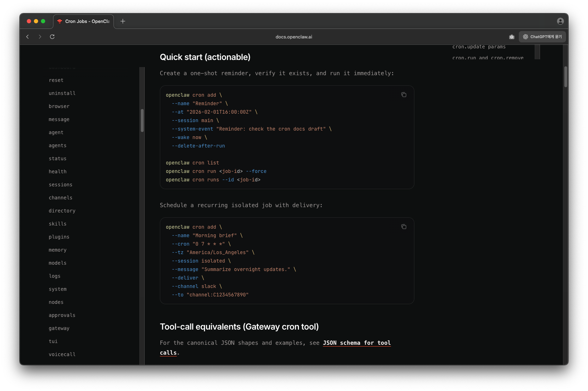Navigate to tui in the sidebar
Image resolution: width=588 pixels, height=391 pixels.
point(53,341)
